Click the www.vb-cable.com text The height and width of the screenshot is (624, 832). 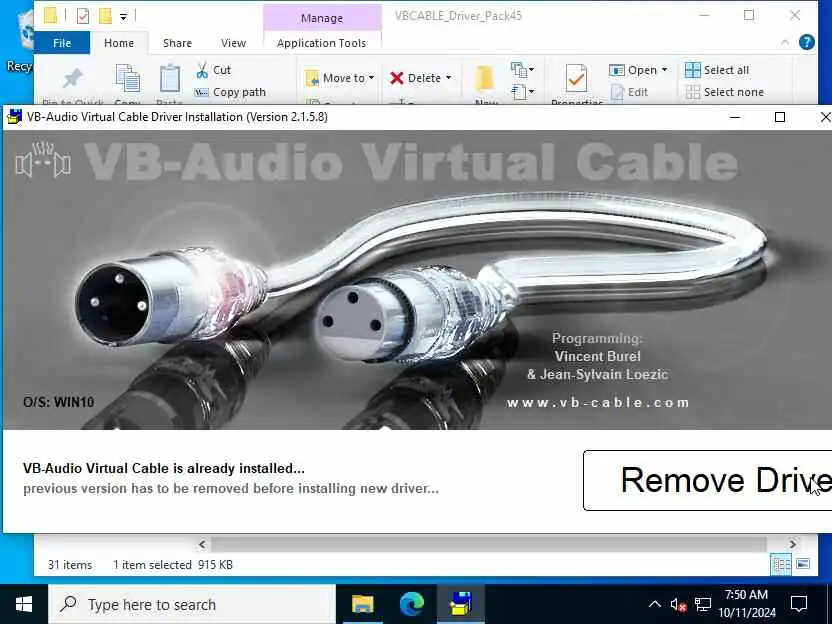coord(598,403)
